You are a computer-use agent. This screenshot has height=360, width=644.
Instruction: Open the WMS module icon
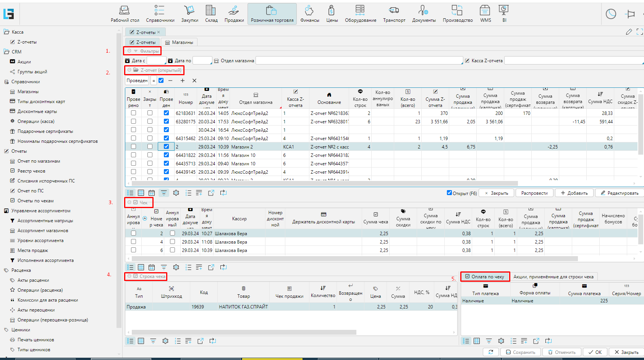click(485, 11)
